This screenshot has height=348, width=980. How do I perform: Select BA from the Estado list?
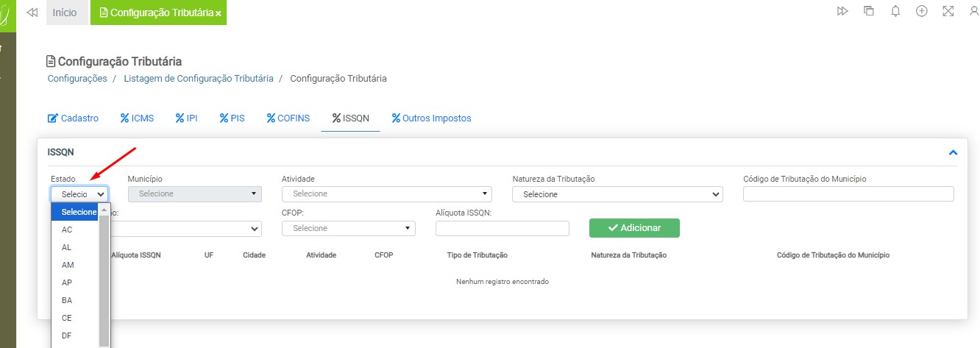point(67,300)
